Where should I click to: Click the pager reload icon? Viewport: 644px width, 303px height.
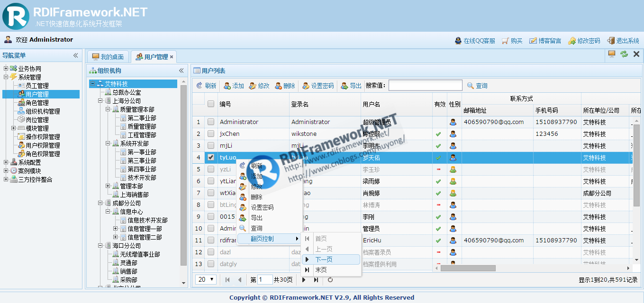330,280
